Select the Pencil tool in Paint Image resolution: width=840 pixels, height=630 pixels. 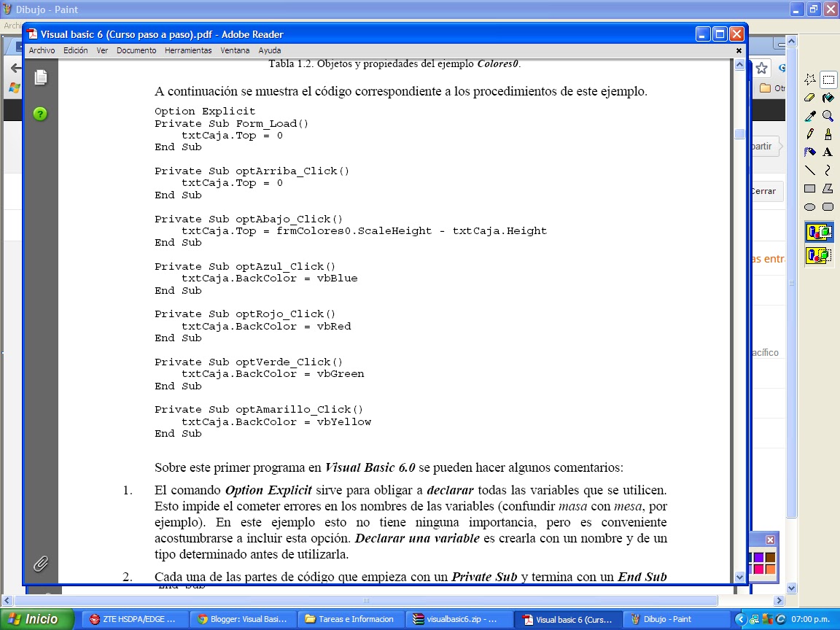[809, 133]
